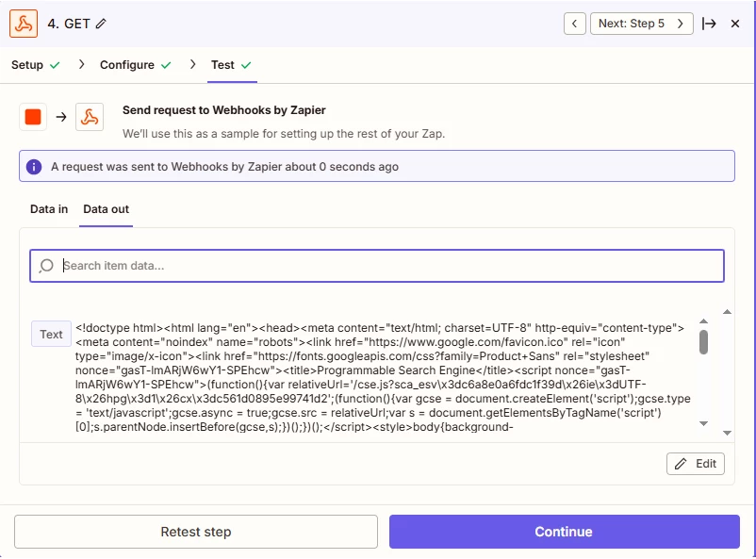The image size is (756, 559).
Task: Focus the Search item data field
Action: 377,266
